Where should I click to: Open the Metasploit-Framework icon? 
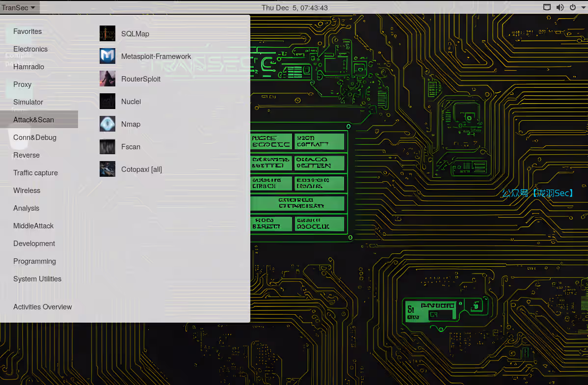coord(107,56)
